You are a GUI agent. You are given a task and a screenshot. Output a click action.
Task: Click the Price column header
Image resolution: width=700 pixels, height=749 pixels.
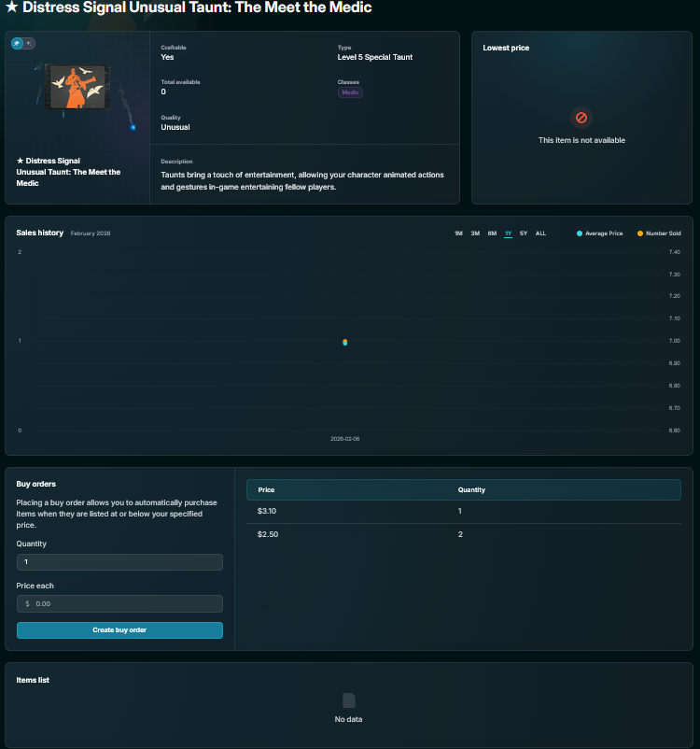pos(266,489)
